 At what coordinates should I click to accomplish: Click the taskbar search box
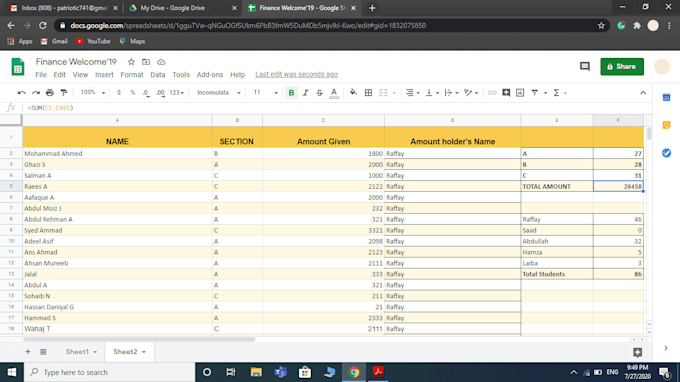108,372
